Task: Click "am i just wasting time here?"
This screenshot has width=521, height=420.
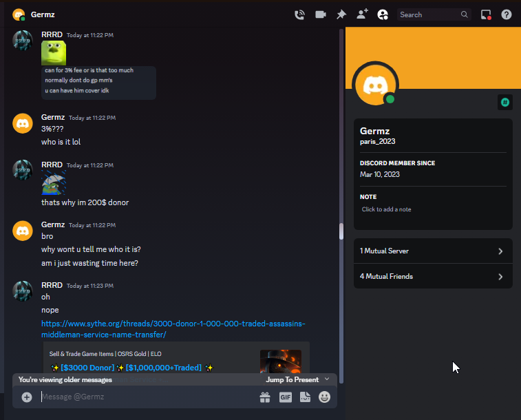Action: [x=89, y=263]
